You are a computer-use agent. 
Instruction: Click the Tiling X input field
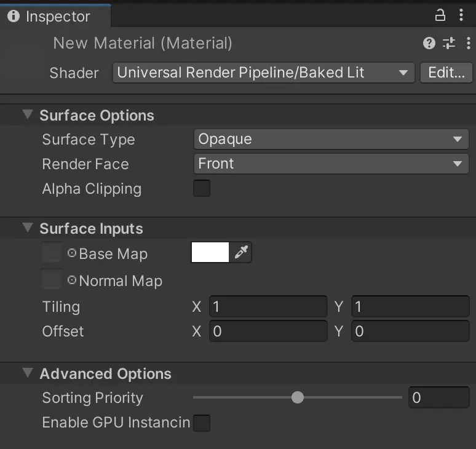268,306
